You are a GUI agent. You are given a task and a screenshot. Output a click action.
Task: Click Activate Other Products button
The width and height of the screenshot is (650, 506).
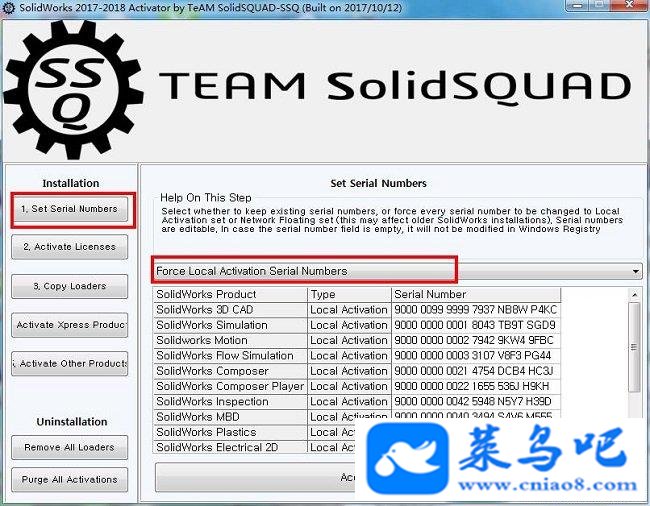[x=70, y=363]
